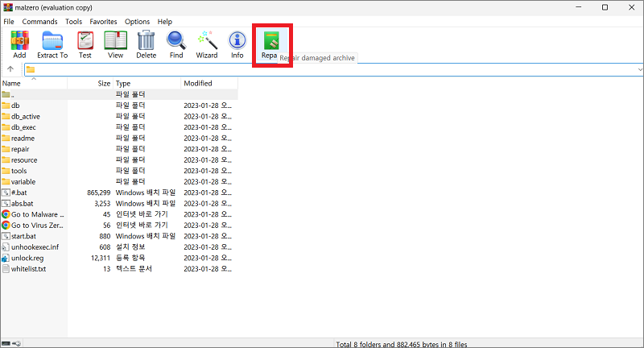The height and width of the screenshot is (348, 644).
Task: Click the abs.bat file icon
Action: pyautogui.click(x=6, y=203)
